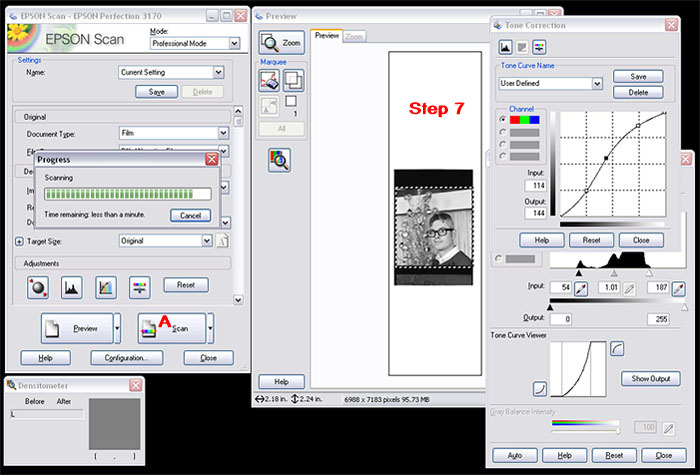Click the Preview button with page icon

(x=77, y=328)
